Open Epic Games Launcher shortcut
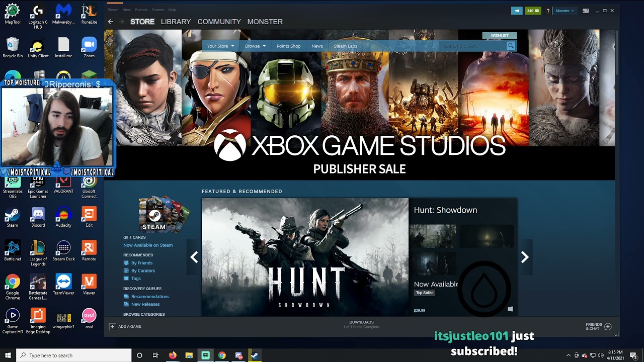The height and width of the screenshot is (362, 644). 38,186
